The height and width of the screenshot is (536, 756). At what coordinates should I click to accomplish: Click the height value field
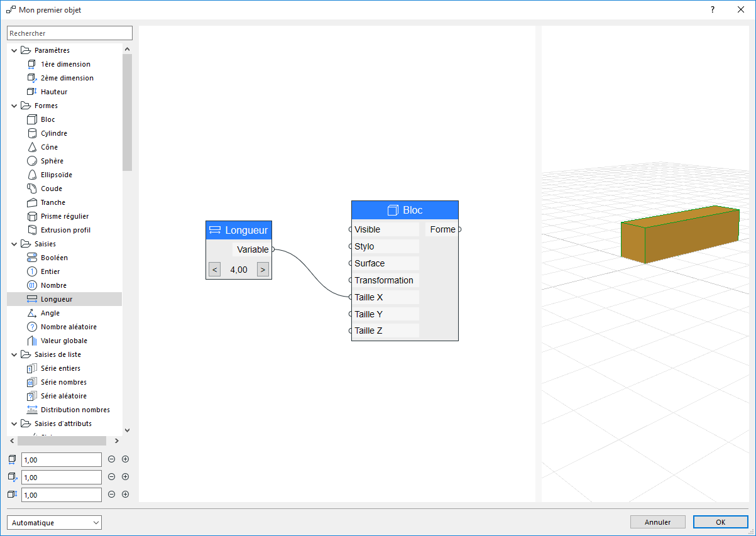[x=62, y=495]
